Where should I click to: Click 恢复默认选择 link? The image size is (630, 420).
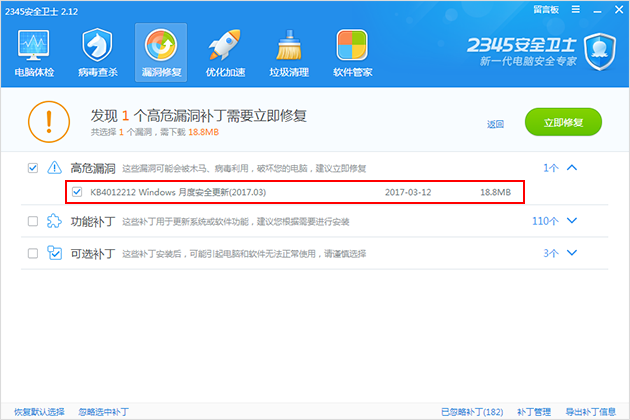click(x=39, y=412)
